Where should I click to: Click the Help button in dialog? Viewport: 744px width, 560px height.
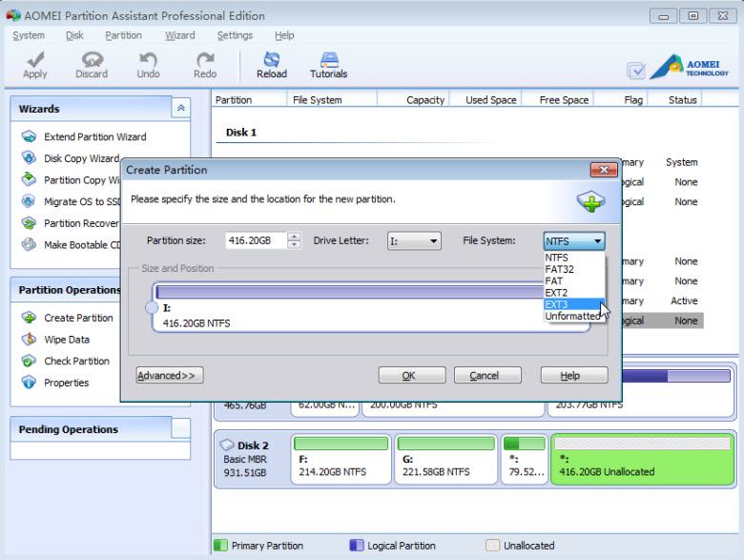pos(574,375)
